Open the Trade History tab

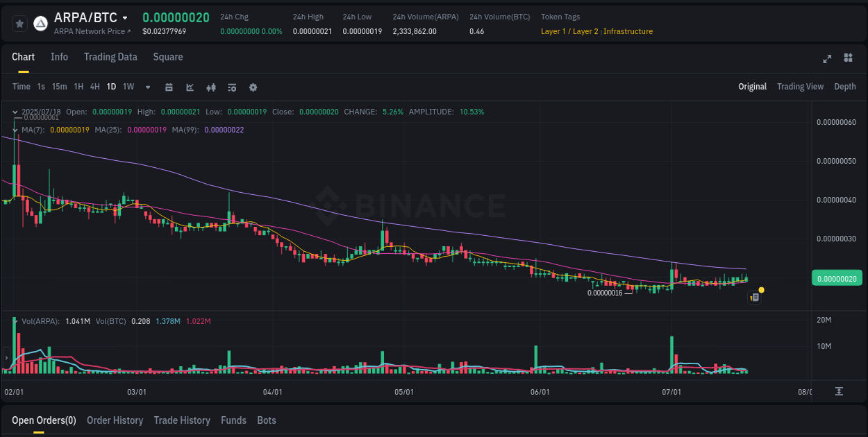coord(182,420)
